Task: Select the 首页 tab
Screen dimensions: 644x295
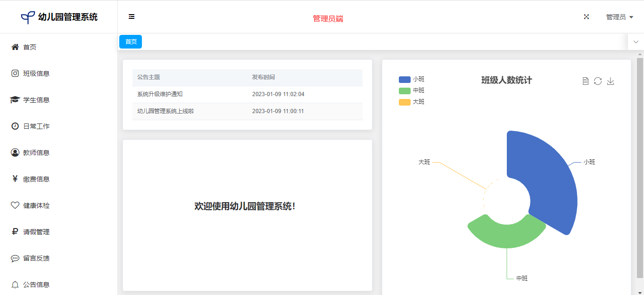Action: 131,42
